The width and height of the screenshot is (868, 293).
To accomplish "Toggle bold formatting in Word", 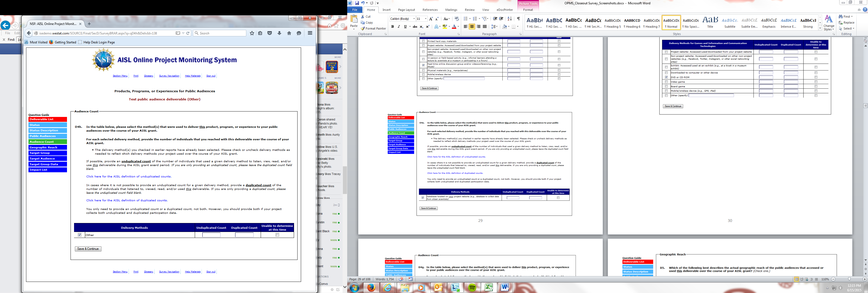I will click(x=392, y=27).
